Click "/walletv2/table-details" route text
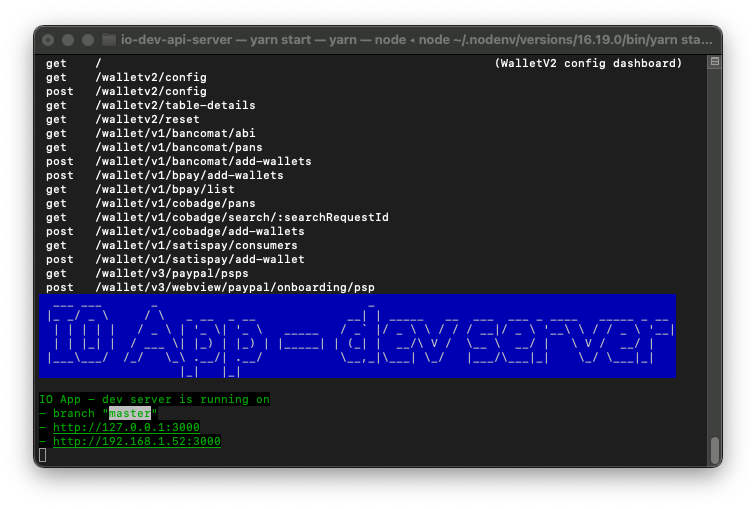The height and width of the screenshot is (509, 756). (x=176, y=105)
